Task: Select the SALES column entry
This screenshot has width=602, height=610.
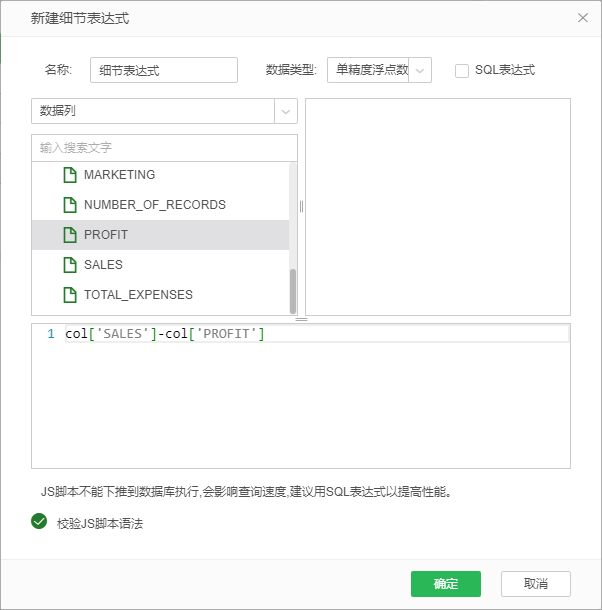Action: coord(103,265)
